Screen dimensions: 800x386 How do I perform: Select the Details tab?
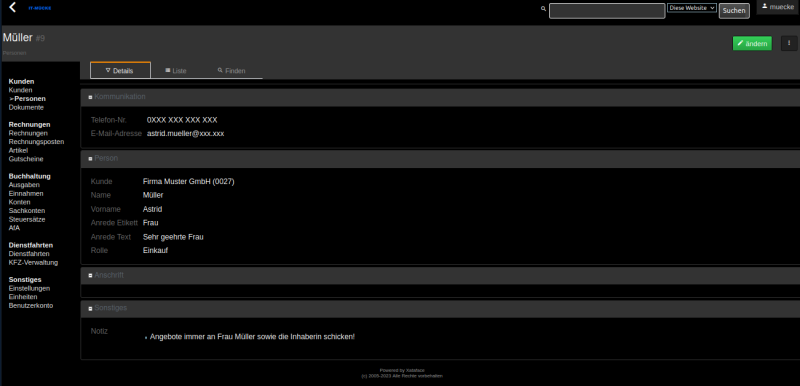(x=120, y=70)
